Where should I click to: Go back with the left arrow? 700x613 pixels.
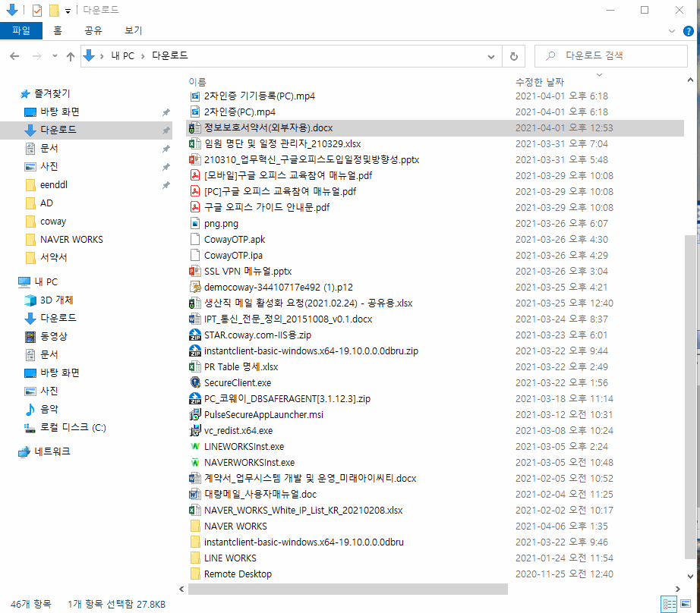(14, 56)
